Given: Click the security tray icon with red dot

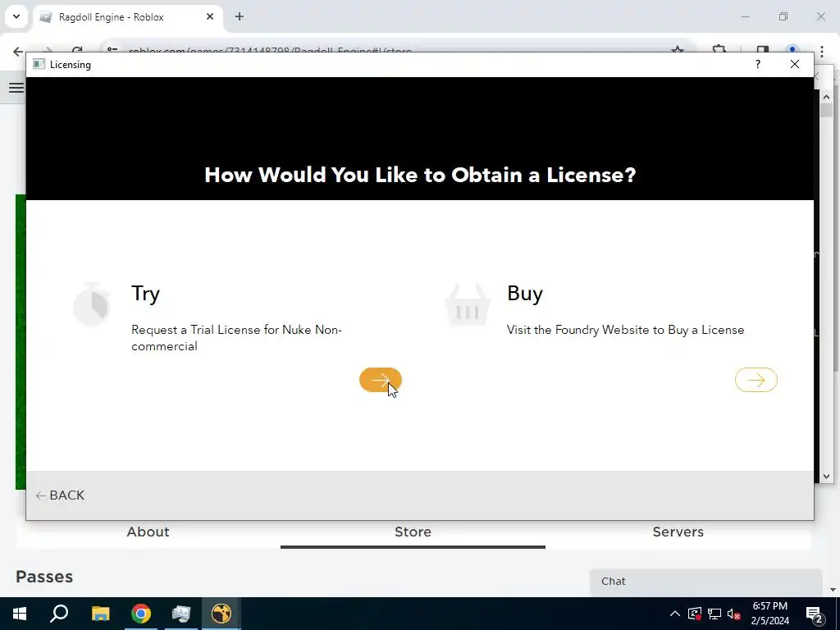Looking at the screenshot, I should point(694,614).
